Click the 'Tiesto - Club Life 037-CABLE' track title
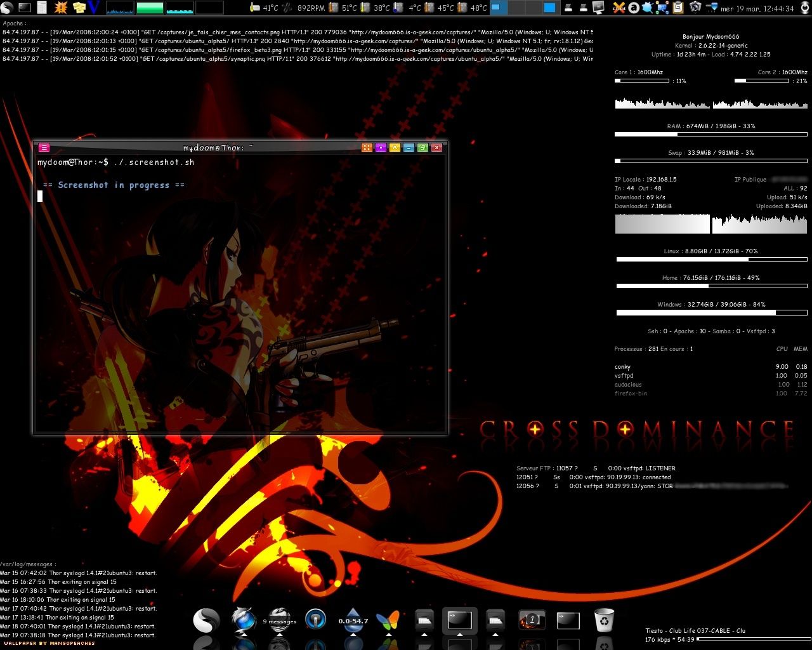This screenshot has height=650, width=812. pyautogui.click(x=688, y=631)
